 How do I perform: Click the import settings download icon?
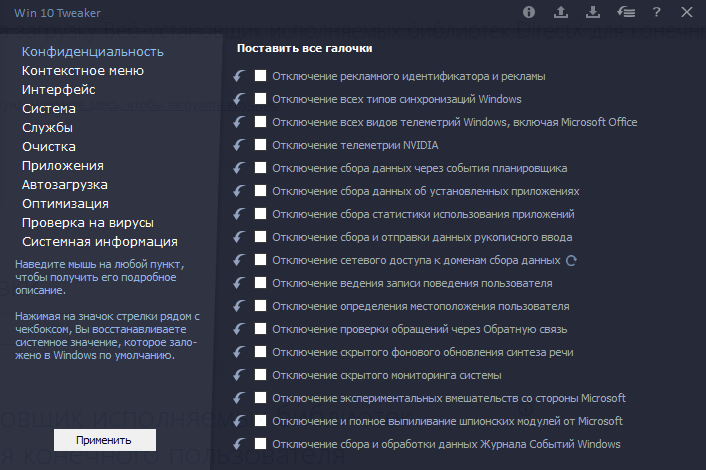pos(593,12)
